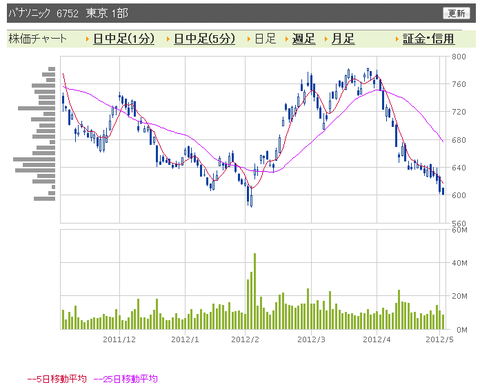Click the orange arrow before 日中足(5分)

pyautogui.click(x=168, y=39)
